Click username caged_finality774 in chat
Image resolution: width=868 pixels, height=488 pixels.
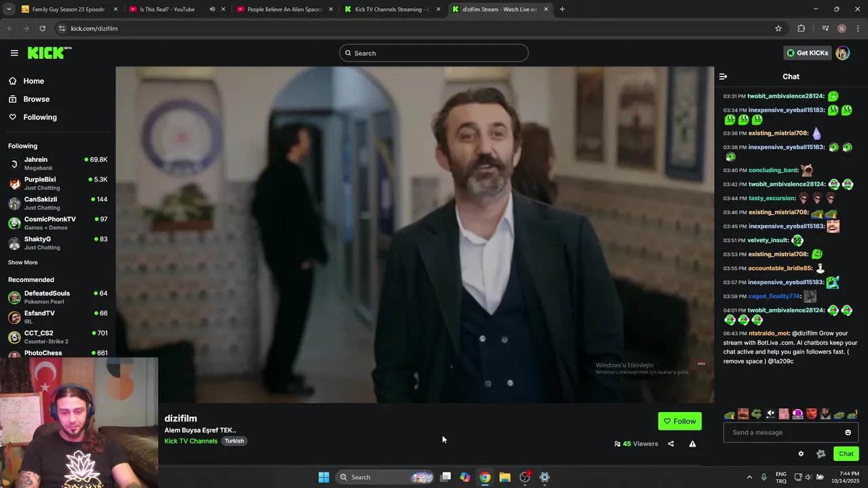click(775, 296)
